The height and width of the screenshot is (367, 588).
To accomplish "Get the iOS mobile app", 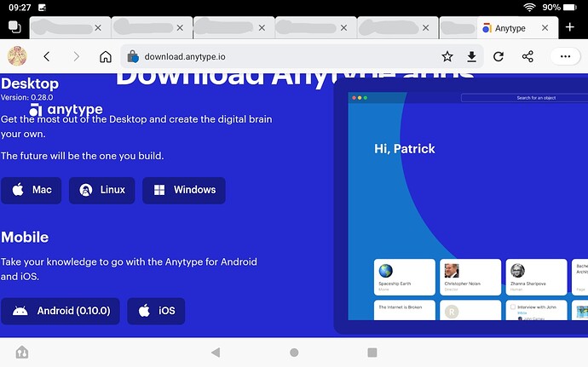I will tap(156, 311).
